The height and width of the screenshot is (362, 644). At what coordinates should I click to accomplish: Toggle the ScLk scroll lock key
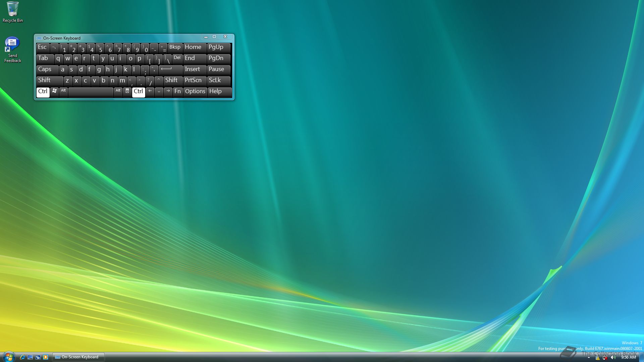(x=219, y=81)
